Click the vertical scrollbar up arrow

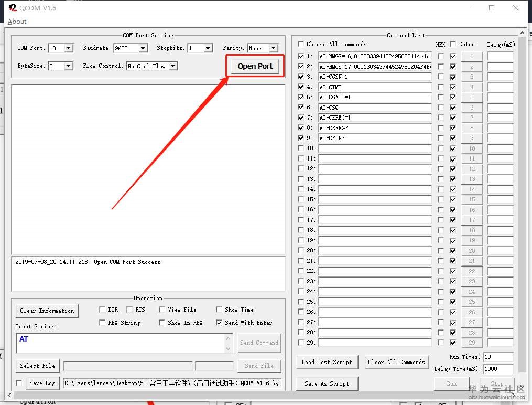click(x=522, y=33)
